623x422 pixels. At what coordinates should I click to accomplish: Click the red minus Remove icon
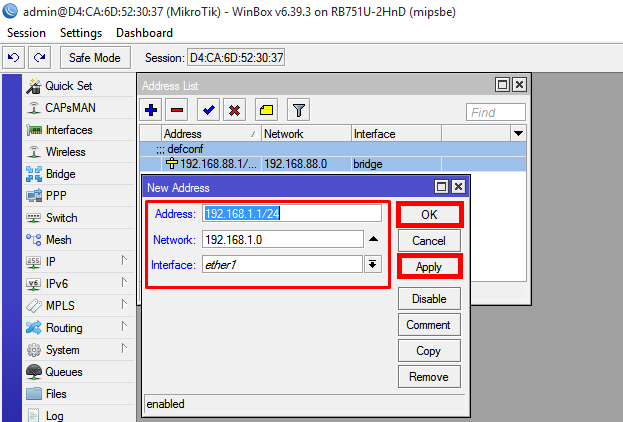click(177, 110)
